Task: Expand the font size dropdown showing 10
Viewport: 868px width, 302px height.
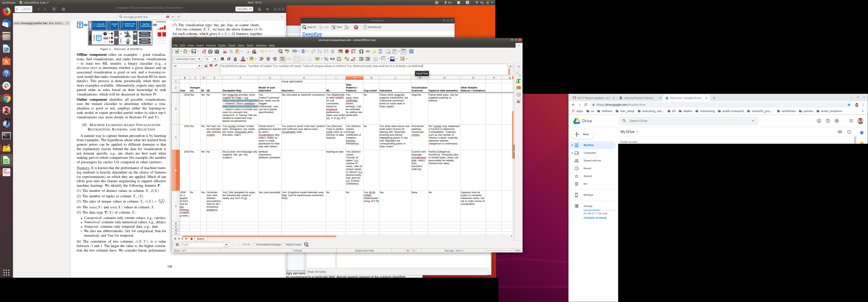Action: pyautogui.click(x=215, y=59)
